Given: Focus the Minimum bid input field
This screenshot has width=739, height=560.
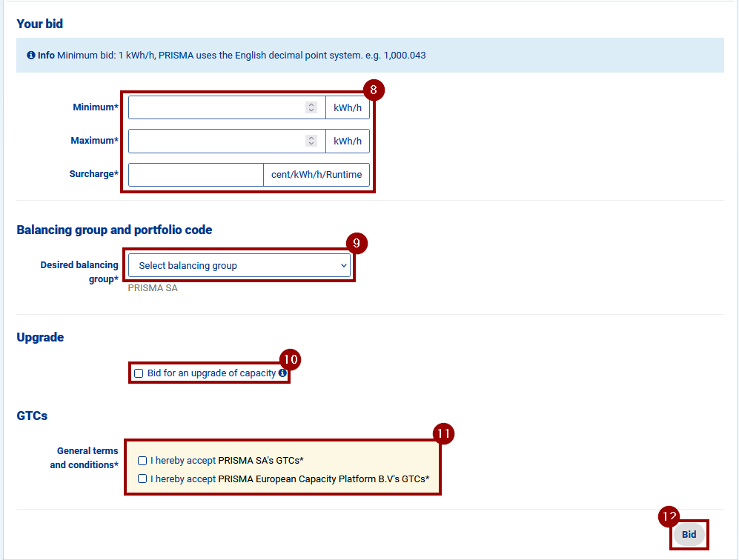Looking at the screenshot, I should (216, 108).
